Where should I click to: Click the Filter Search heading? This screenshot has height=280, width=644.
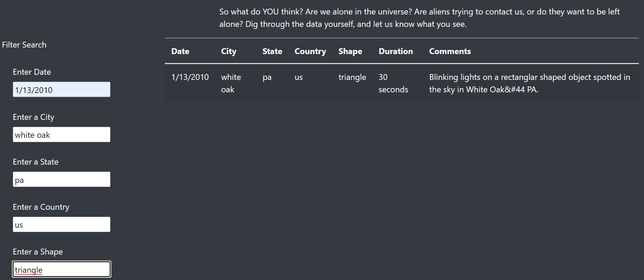tap(24, 45)
